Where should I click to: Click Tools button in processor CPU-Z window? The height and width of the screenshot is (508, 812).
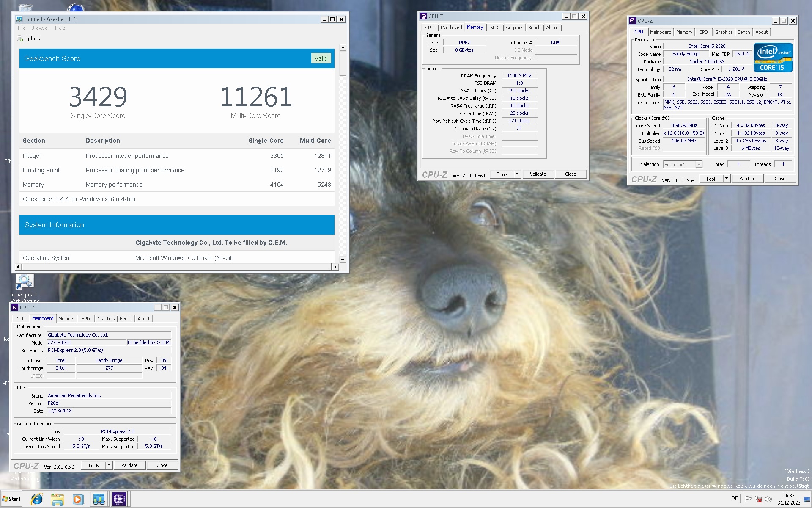pos(711,179)
